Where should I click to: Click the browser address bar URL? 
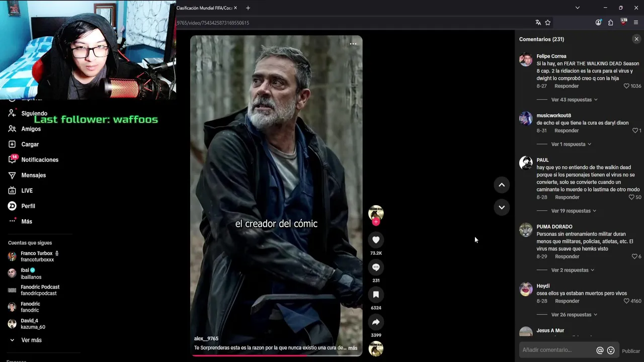(213, 23)
